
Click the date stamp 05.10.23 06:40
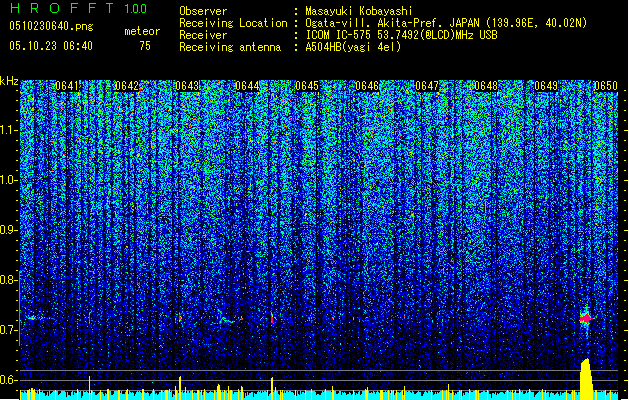tap(51, 46)
